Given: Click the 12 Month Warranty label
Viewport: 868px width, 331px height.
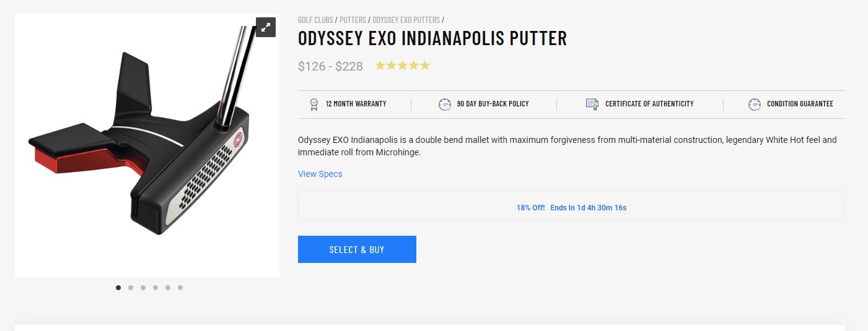Looking at the screenshot, I should coord(356,104).
